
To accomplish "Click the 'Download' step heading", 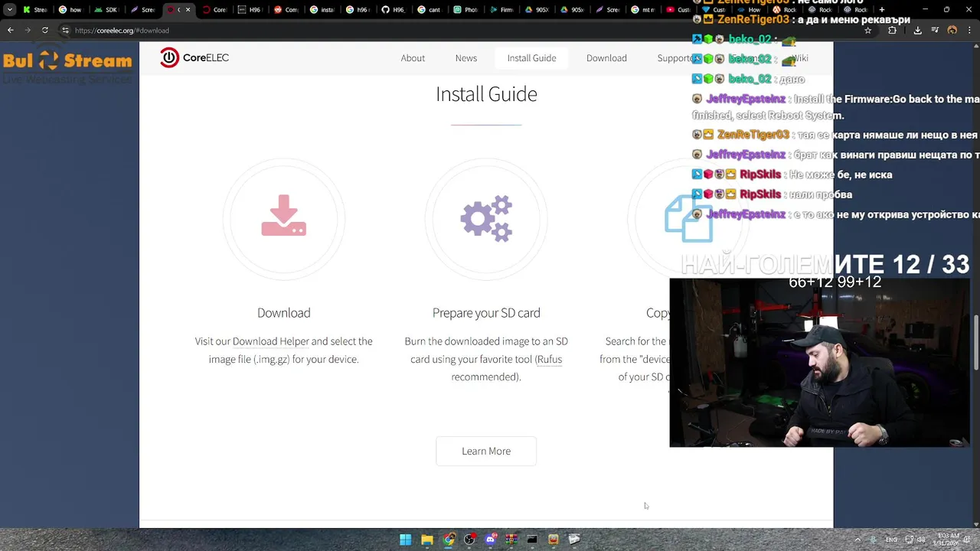I will (x=283, y=313).
